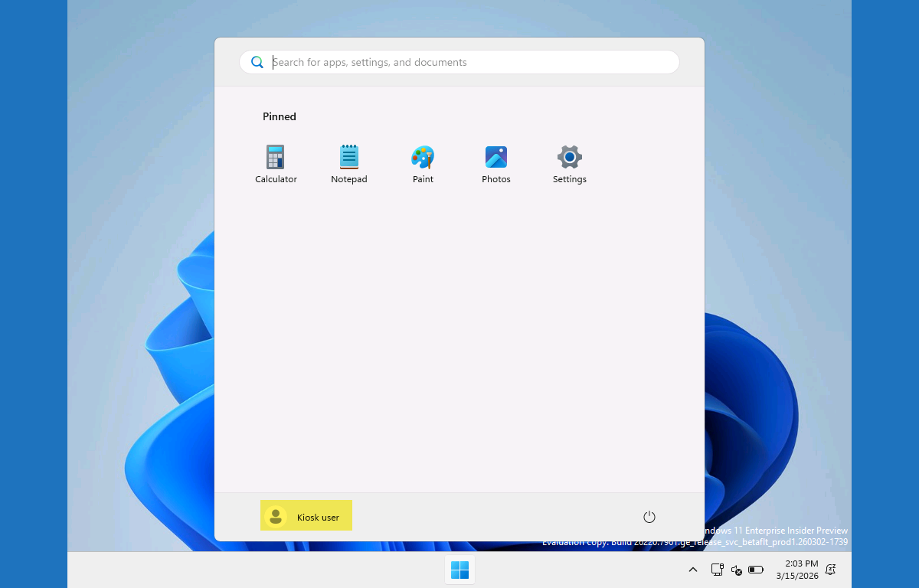This screenshot has height=588, width=919.
Task: Open the Kiosk user account menu
Action: click(x=306, y=517)
